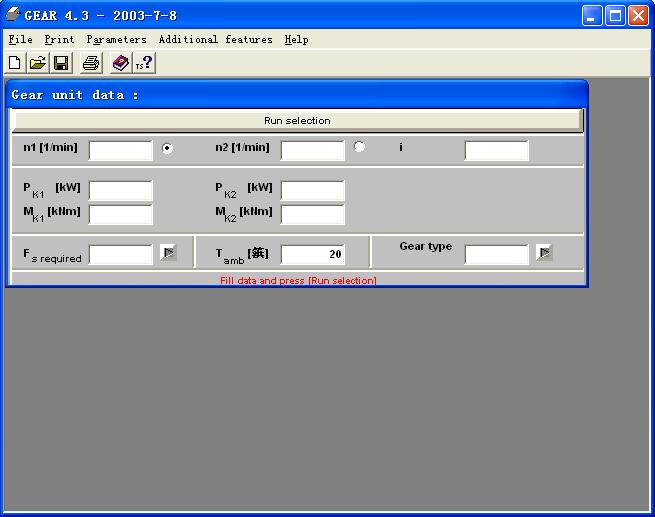655x517 pixels.
Task: Click the question mark help icon
Action: point(144,63)
